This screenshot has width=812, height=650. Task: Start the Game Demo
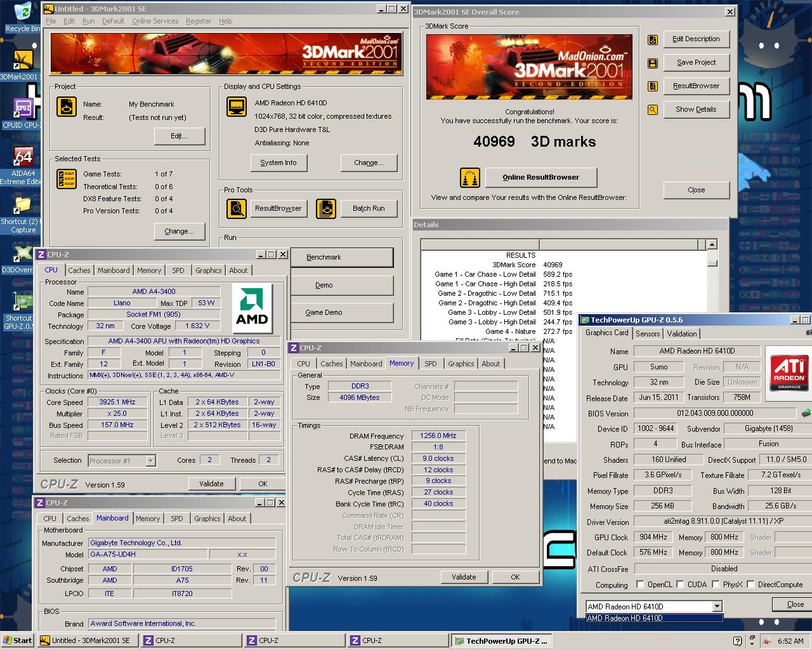(x=342, y=312)
